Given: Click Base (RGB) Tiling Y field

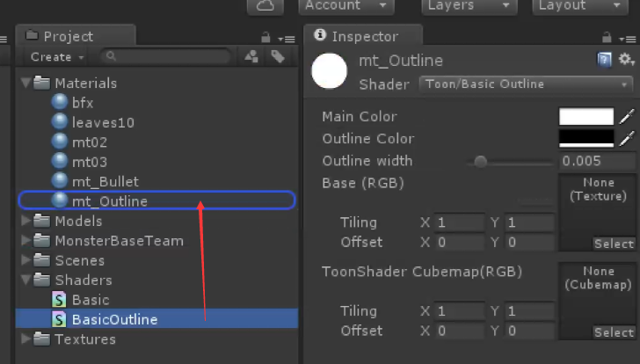Looking at the screenshot, I should (x=529, y=222).
